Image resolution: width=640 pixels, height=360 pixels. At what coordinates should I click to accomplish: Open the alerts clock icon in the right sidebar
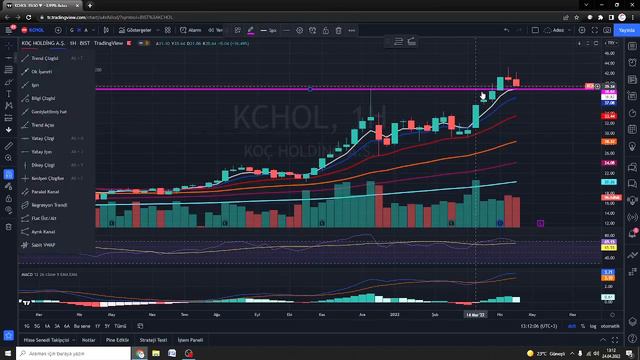[632, 62]
